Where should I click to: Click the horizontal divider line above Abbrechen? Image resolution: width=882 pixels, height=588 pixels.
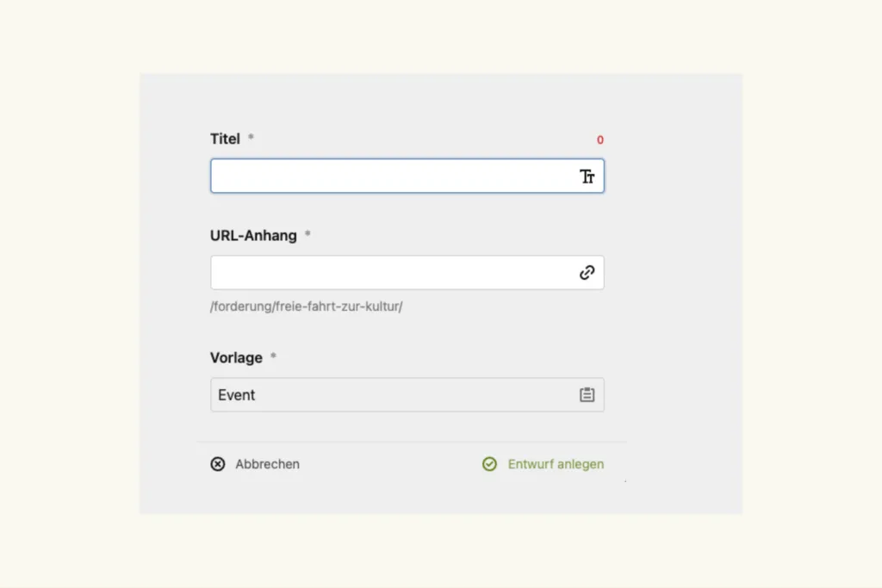412,443
